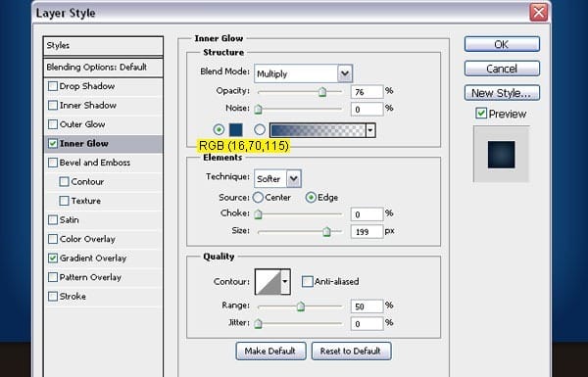
Task: Select Blending Options: Default
Action: [x=103, y=68]
